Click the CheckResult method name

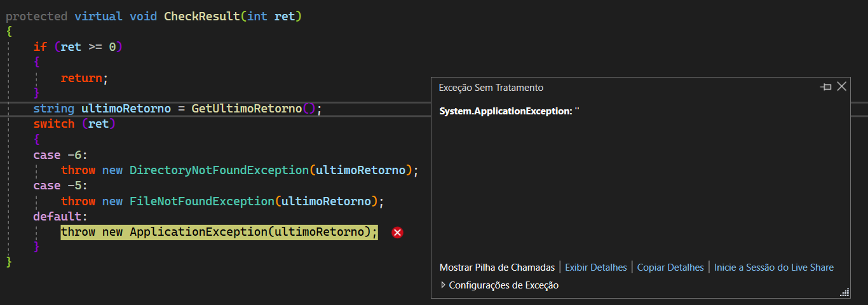pyautogui.click(x=202, y=16)
